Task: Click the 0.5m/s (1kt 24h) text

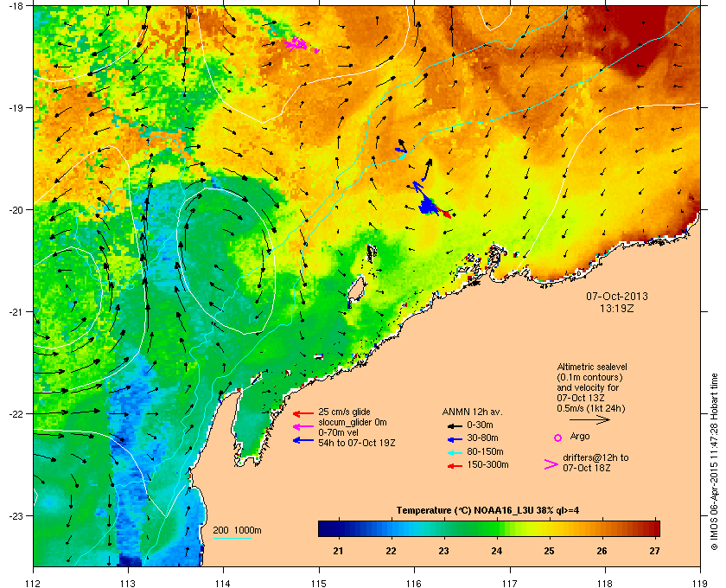Action: [x=591, y=408]
